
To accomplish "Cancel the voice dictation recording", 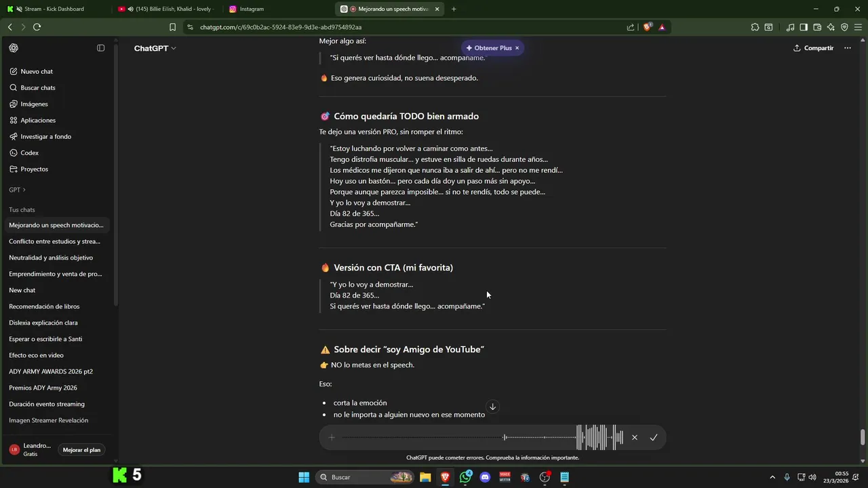I will pyautogui.click(x=635, y=437).
